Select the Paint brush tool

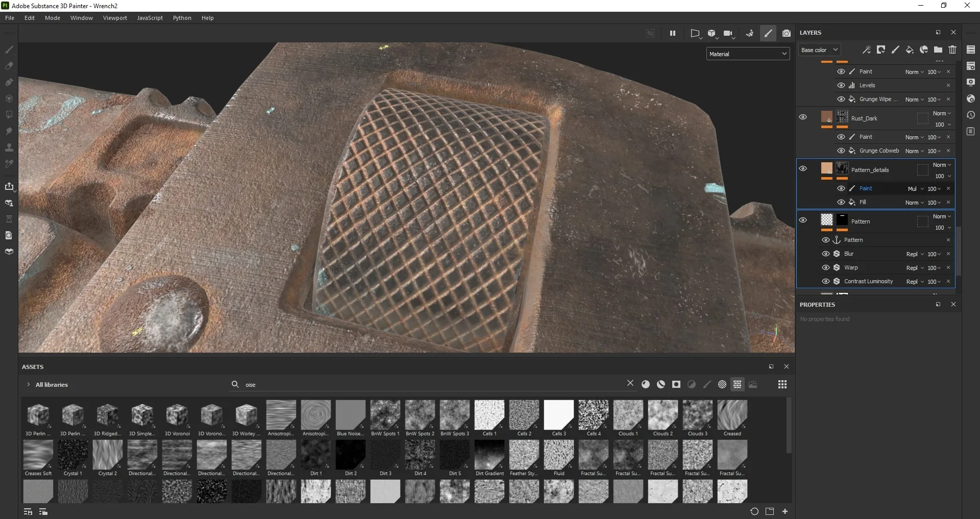click(9, 50)
